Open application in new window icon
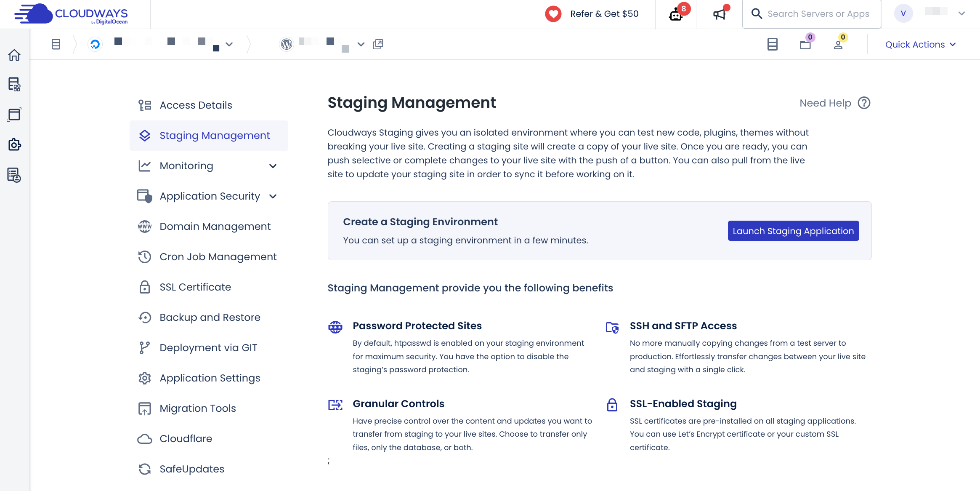The width and height of the screenshot is (980, 491). coord(378,44)
